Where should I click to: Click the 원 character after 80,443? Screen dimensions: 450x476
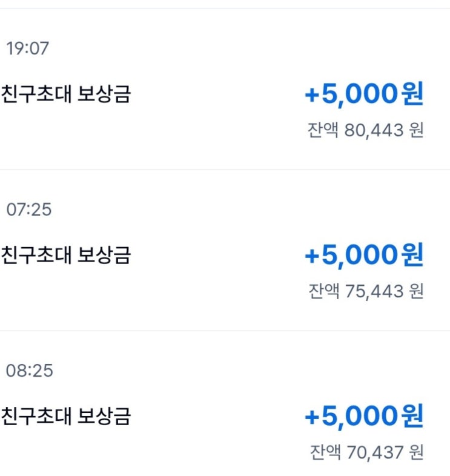(415, 130)
